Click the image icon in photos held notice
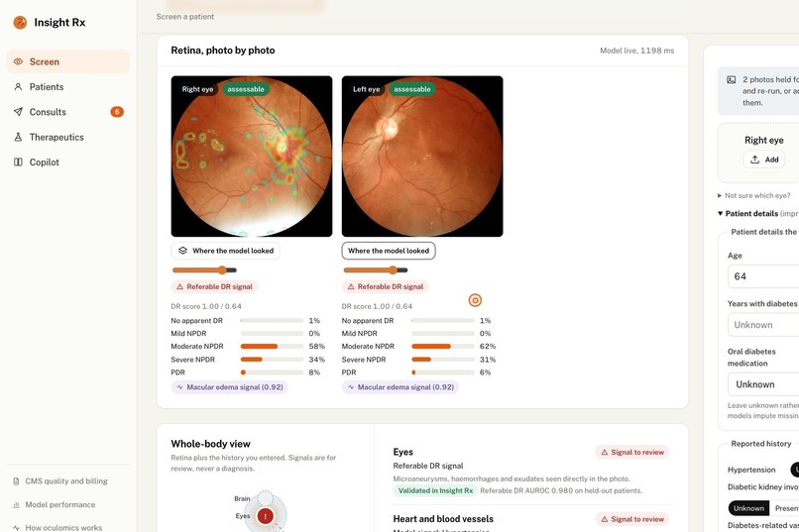This screenshot has width=799, height=532. 732,80
